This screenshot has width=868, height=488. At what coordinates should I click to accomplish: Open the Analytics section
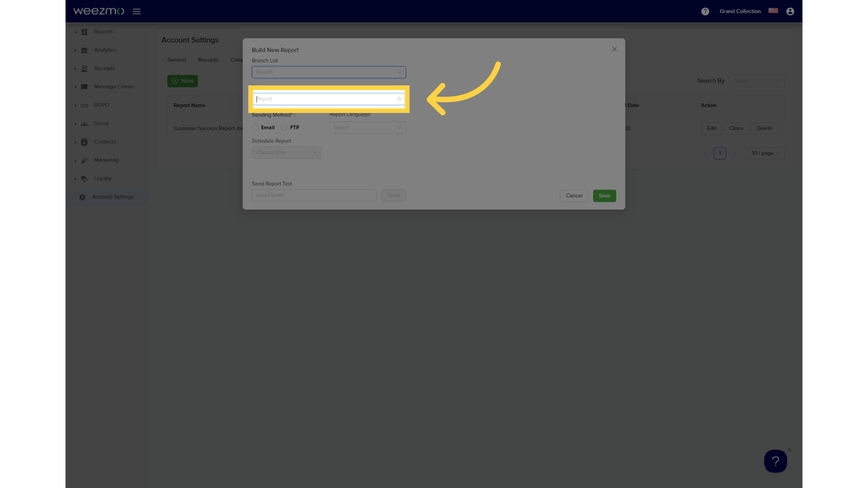pyautogui.click(x=105, y=49)
